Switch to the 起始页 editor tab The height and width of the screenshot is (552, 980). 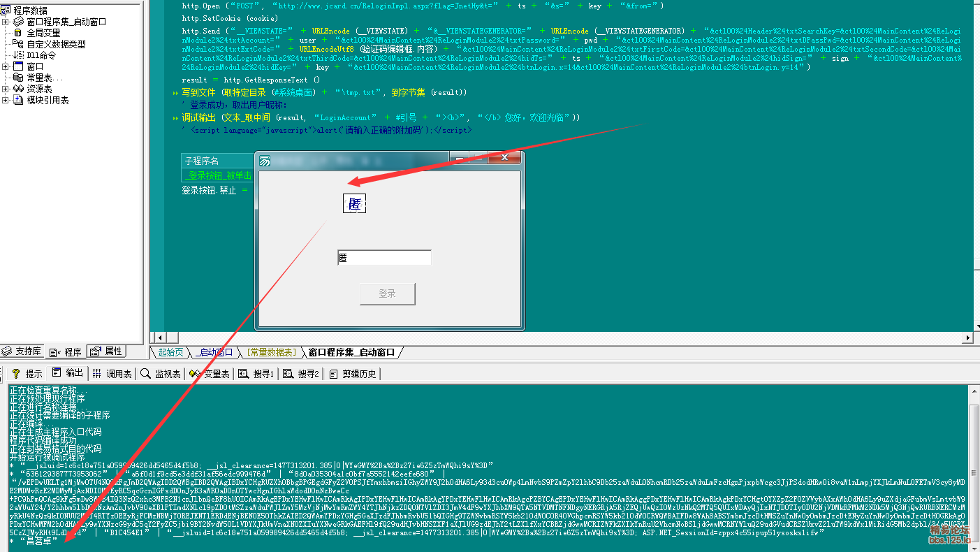pos(170,352)
